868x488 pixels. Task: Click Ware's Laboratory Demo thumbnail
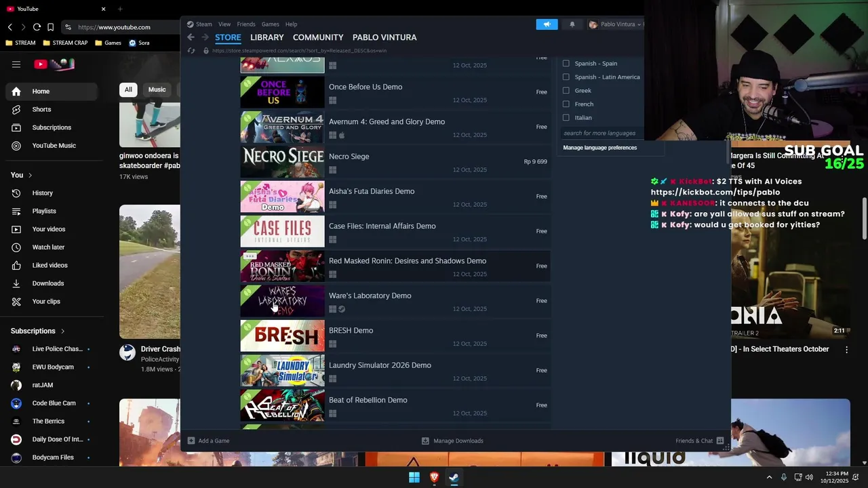click(x=282, y=301)
